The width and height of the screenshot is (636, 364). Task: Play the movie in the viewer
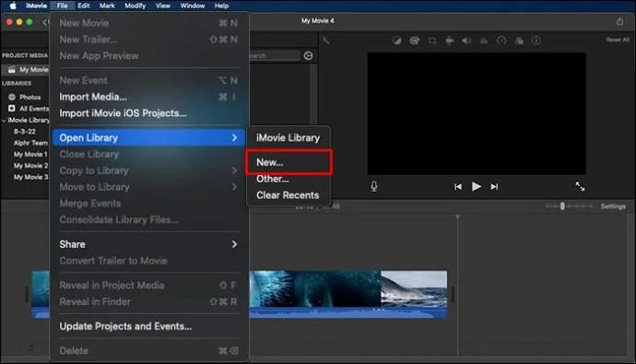(477, 186)
